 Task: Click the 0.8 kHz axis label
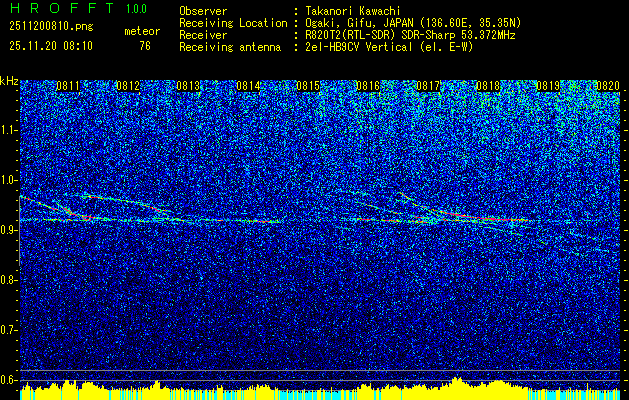(x=8, y=280)
